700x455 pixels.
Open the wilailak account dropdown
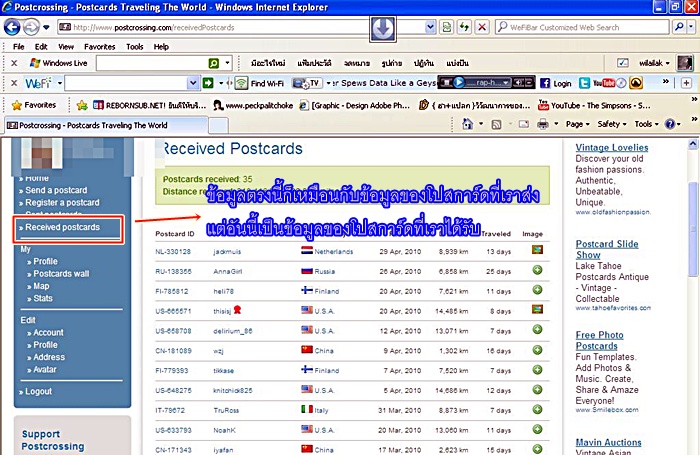654,63
